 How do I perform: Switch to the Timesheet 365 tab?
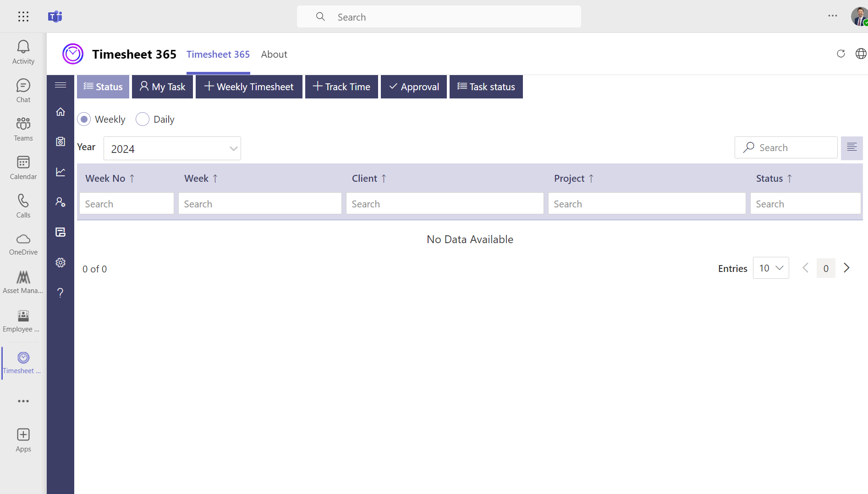point(218,54)
